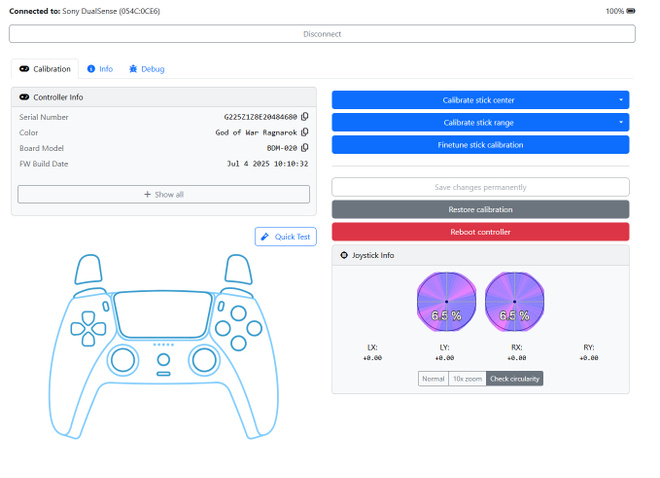Click the red Reboot controller button
The width and height of the screenshot is (660, 478).
coord(480,232)
